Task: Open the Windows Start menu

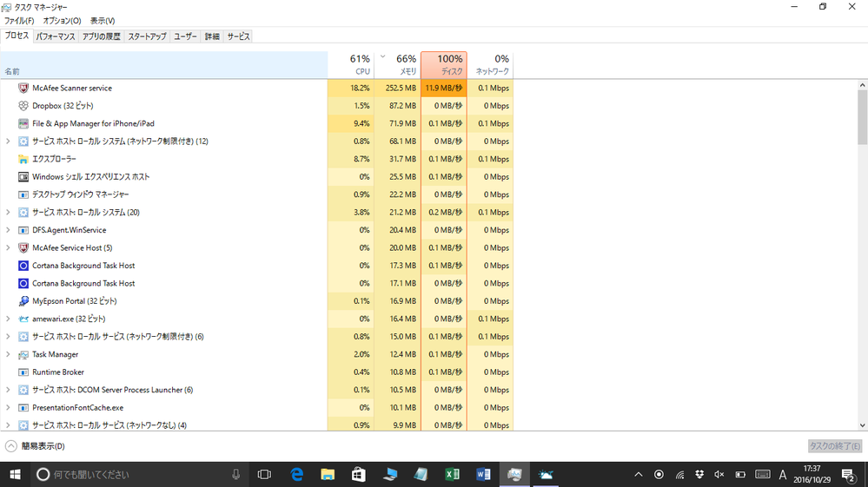Action: tap(15, 474)
